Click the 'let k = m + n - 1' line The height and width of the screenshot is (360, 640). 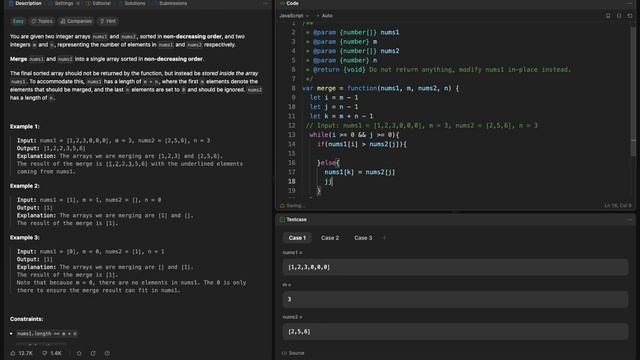click(x=341, y=116)
